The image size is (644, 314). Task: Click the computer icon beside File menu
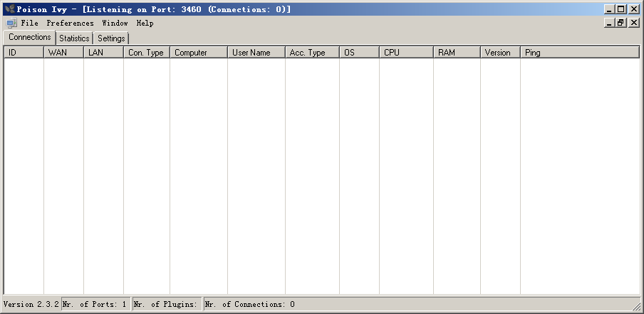pyautogui.click(x=11, y=23)
